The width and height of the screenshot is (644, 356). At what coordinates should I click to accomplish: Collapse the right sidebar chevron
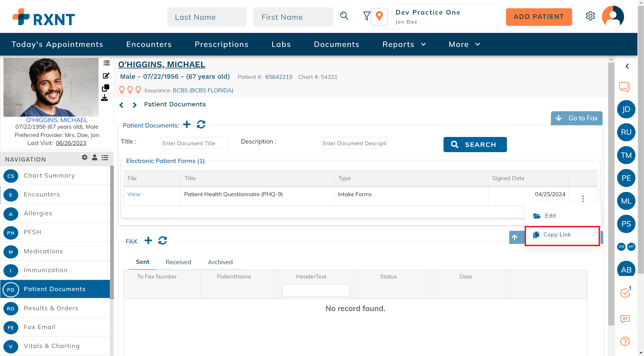627,66
